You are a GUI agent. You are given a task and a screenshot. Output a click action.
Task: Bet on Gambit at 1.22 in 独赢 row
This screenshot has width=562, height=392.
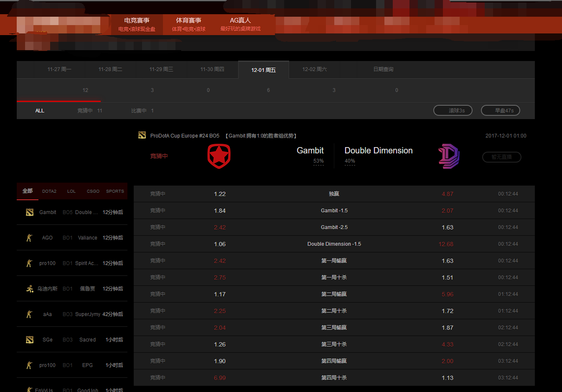click(x=220, y=194)
